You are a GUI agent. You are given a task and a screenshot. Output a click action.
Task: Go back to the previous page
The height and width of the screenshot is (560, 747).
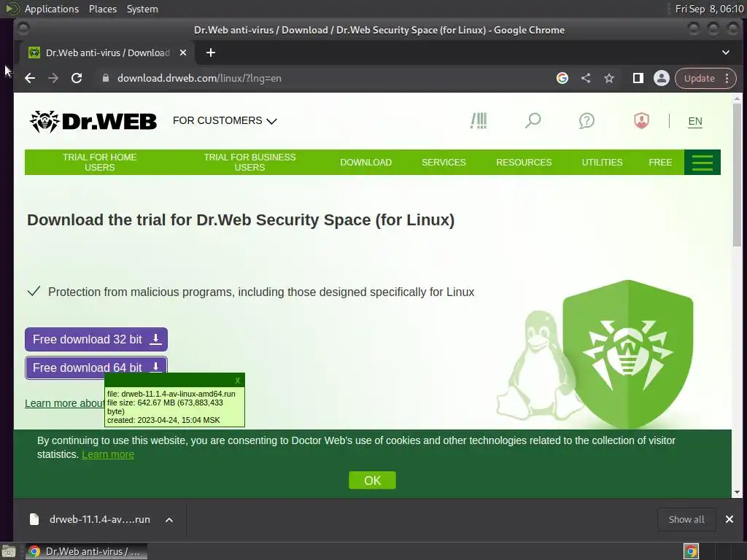29,78
